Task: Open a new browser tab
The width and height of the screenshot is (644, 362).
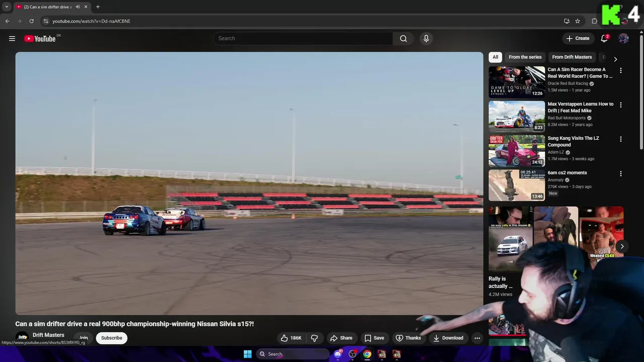Action: 98,7
